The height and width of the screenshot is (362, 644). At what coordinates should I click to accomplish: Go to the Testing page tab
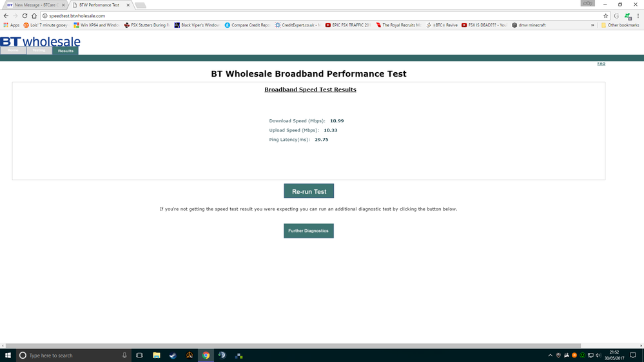click(39, 50)
